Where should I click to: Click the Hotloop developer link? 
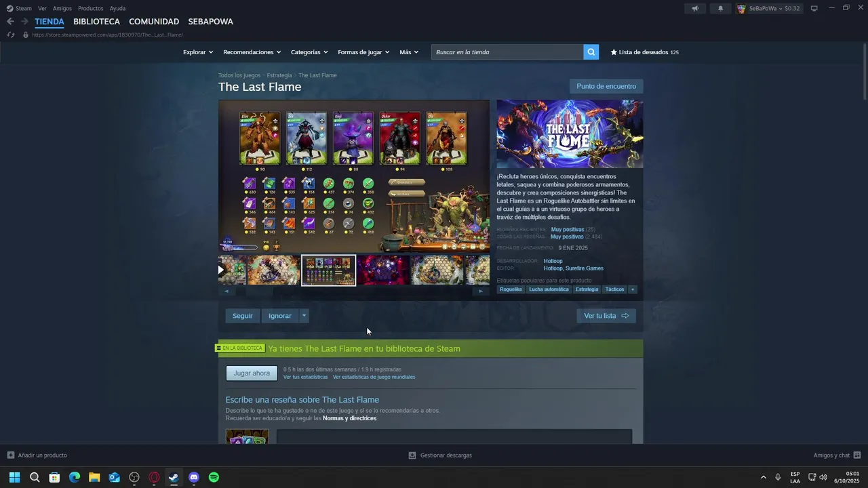553,261
